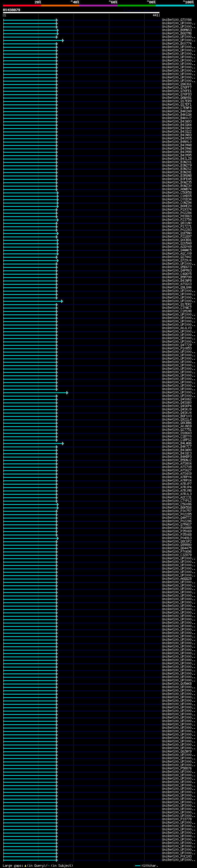Click label UniRef100_B4K0J7
197x868 pixels.
(177, 118)
